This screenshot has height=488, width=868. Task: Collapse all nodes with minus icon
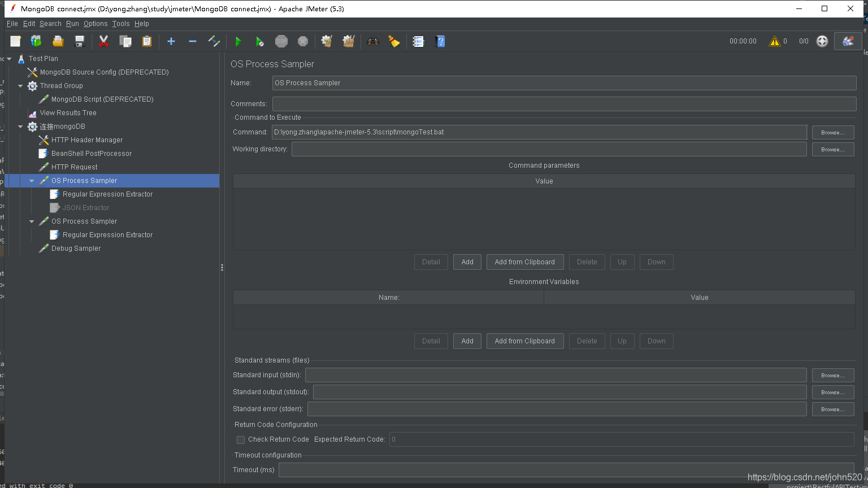tap(192, 41)
